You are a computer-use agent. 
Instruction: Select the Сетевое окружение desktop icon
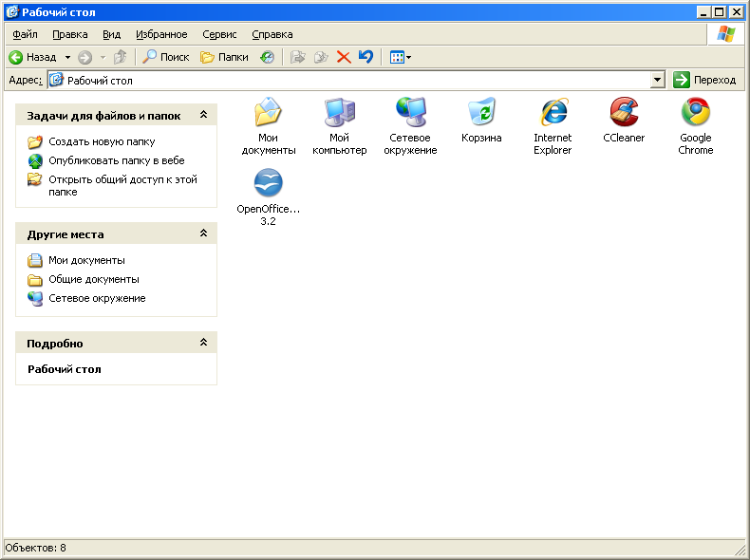pos(410,113)
